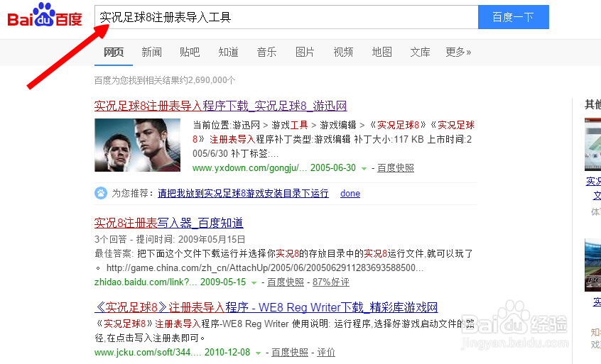Click the Baidu logo

pos(45,16)
